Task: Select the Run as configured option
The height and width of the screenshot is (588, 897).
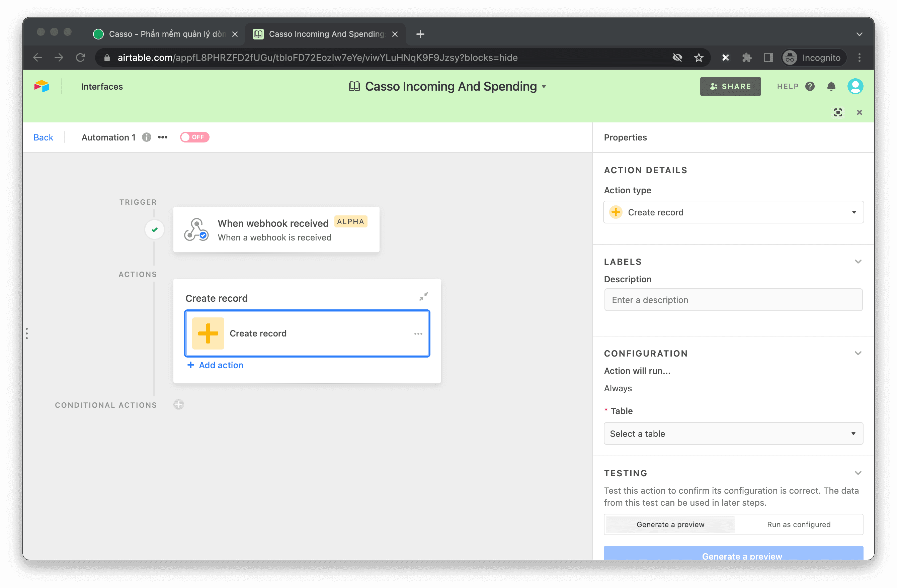Action: [798, 525]
